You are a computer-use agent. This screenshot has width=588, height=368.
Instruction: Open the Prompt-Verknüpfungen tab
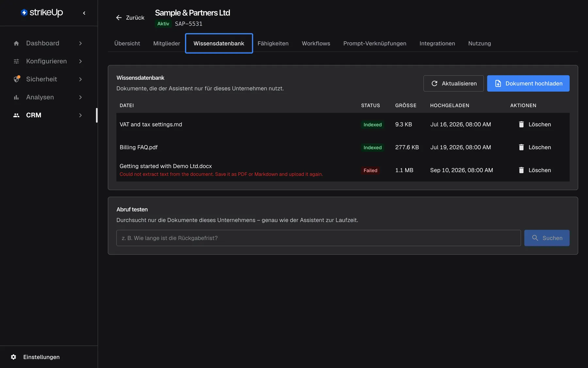pos(375,43)
